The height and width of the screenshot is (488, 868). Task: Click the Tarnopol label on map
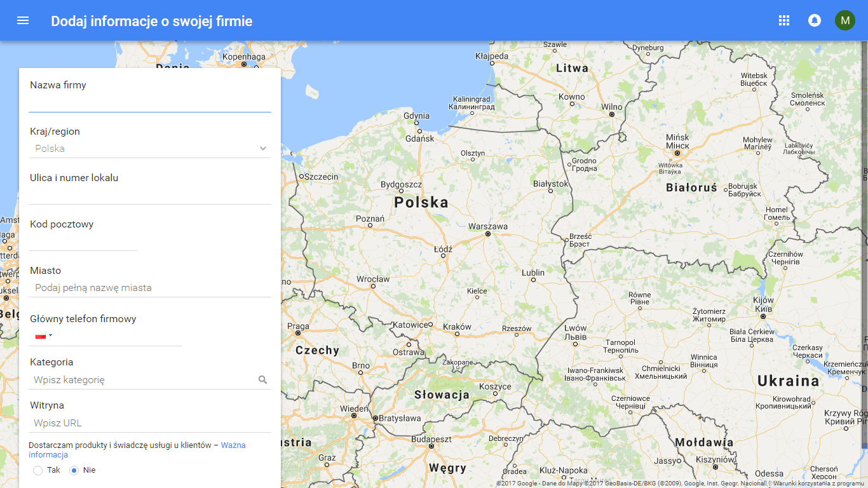pos(621,342)
